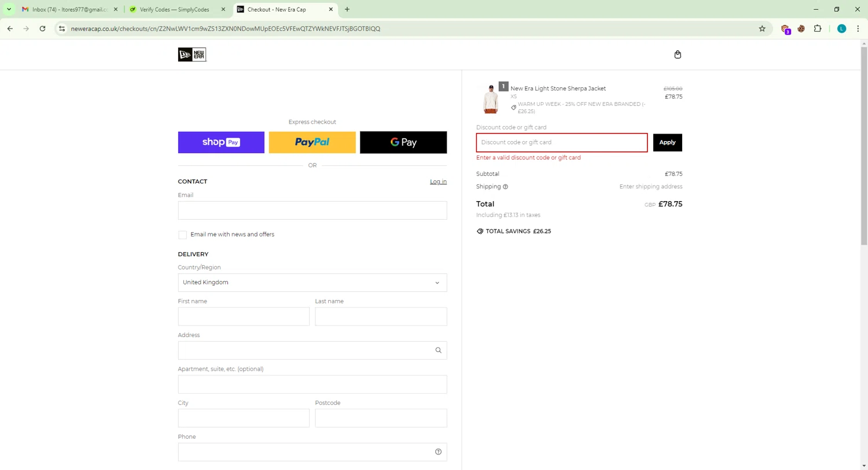Close the Checkout New Era Cap tab
This screenshot has height=470, width=868.
(331, 9)
